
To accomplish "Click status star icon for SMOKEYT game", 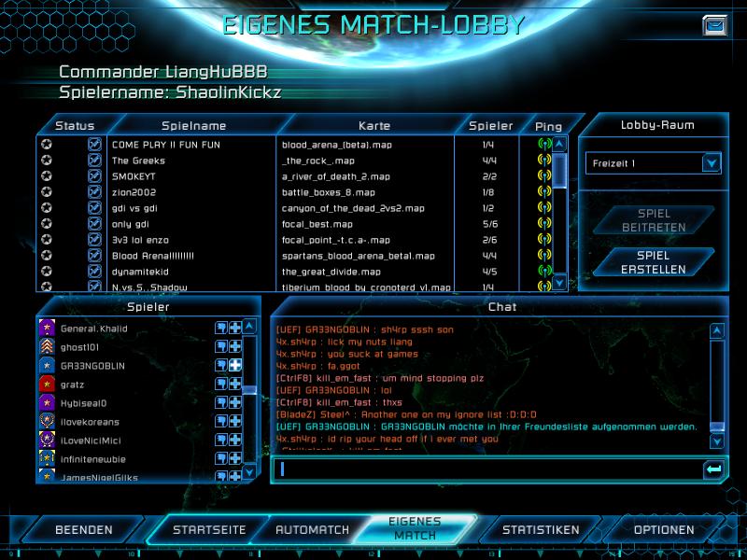I will click(x=47, y=176).
